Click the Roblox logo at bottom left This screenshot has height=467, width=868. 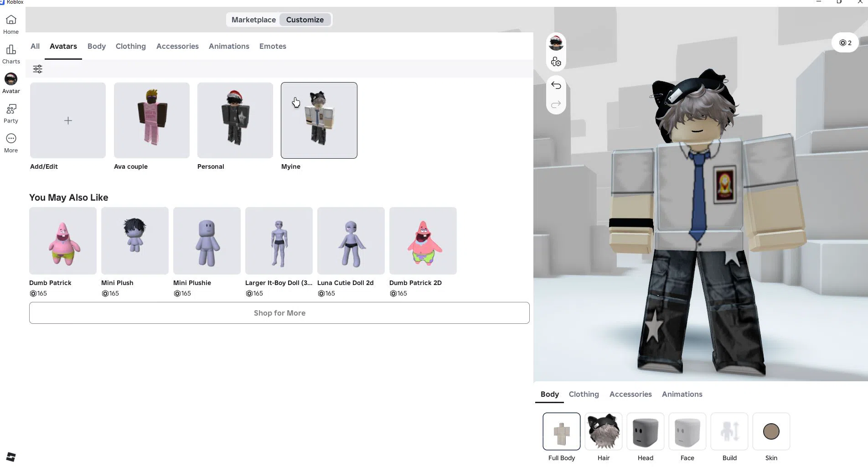click(11, 457)
